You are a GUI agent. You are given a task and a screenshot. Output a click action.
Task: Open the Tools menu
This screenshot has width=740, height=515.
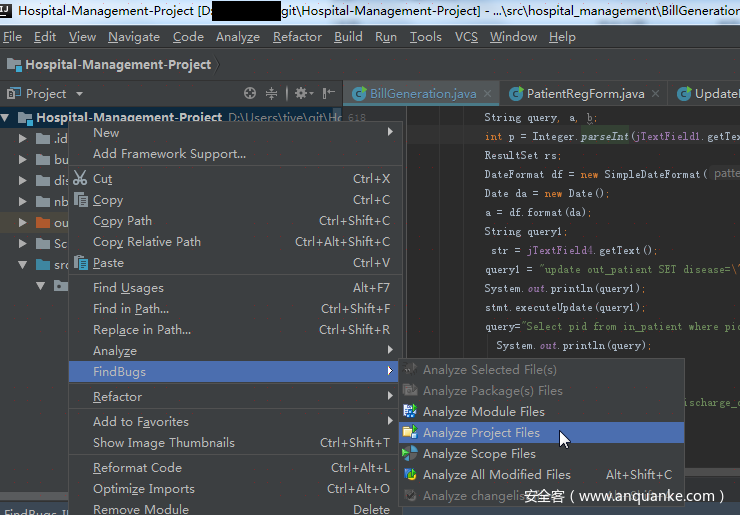(x=425, y=37)
